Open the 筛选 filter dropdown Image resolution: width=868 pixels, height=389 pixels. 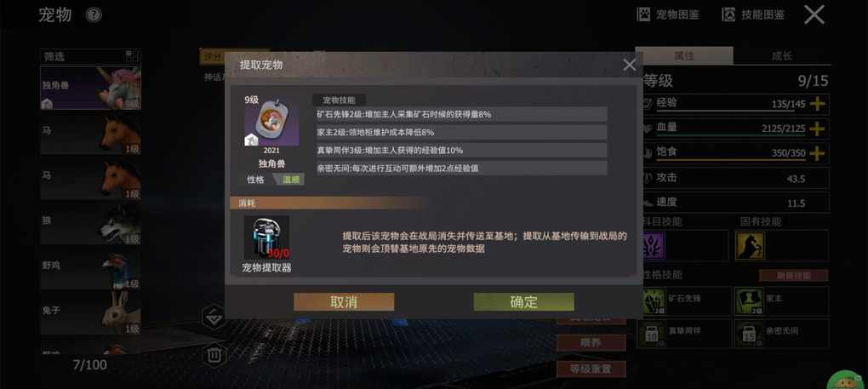pos(90,56)
